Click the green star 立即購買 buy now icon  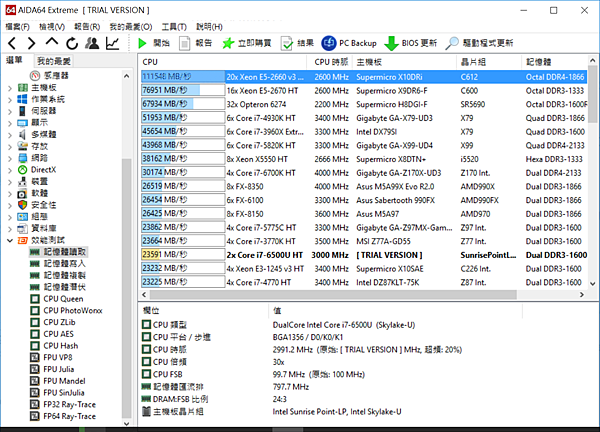pos(228,43)
